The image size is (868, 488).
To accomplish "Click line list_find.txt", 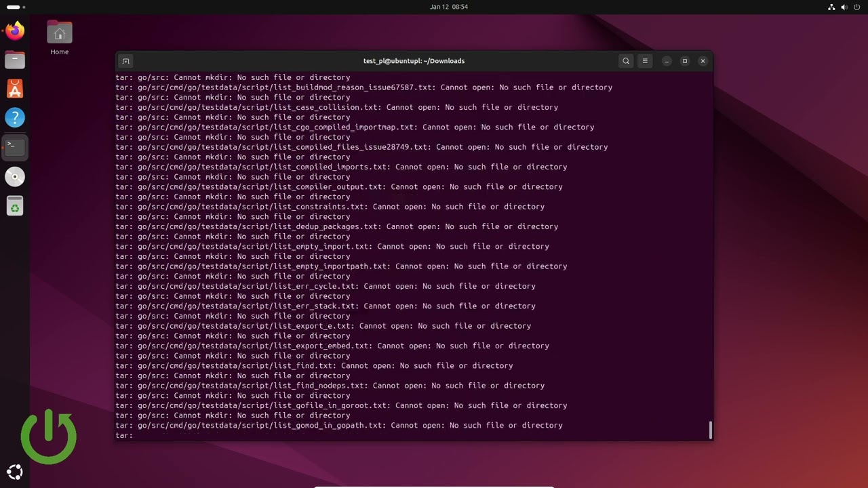I will click(314, 365).
